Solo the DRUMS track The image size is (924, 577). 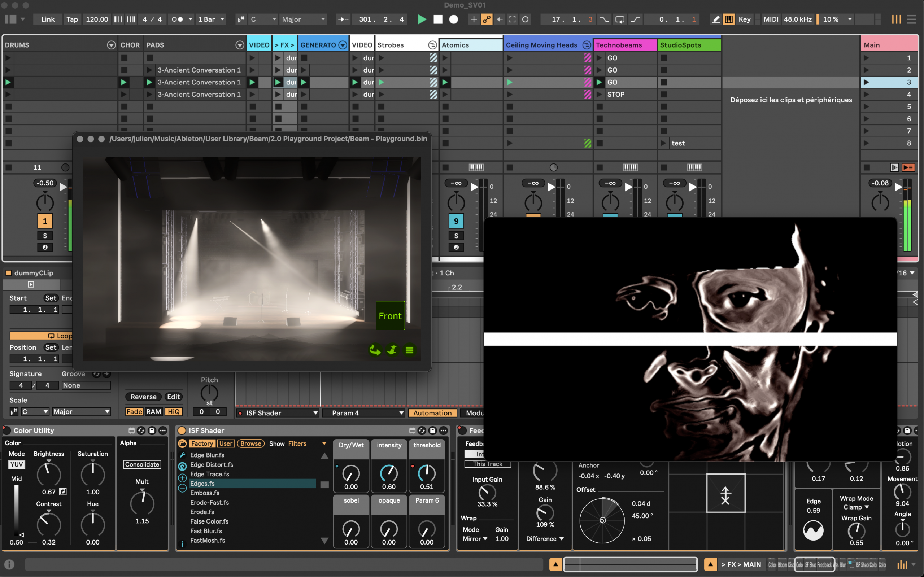45,236
